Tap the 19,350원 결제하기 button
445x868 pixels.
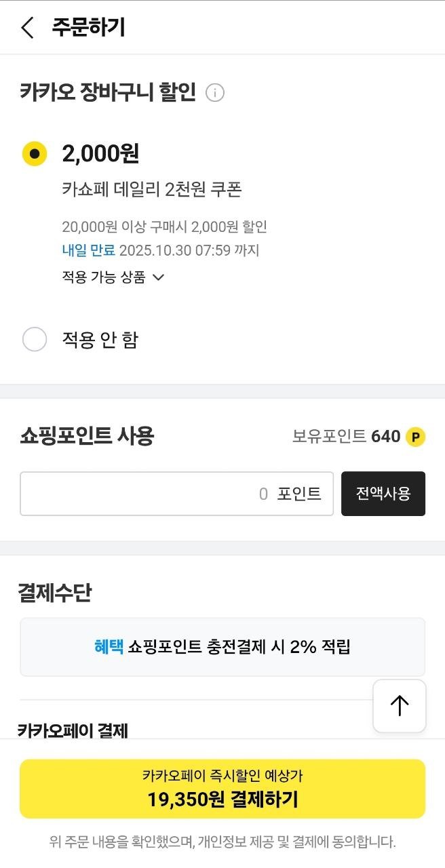pyautogui.click(x=222, y=789)
